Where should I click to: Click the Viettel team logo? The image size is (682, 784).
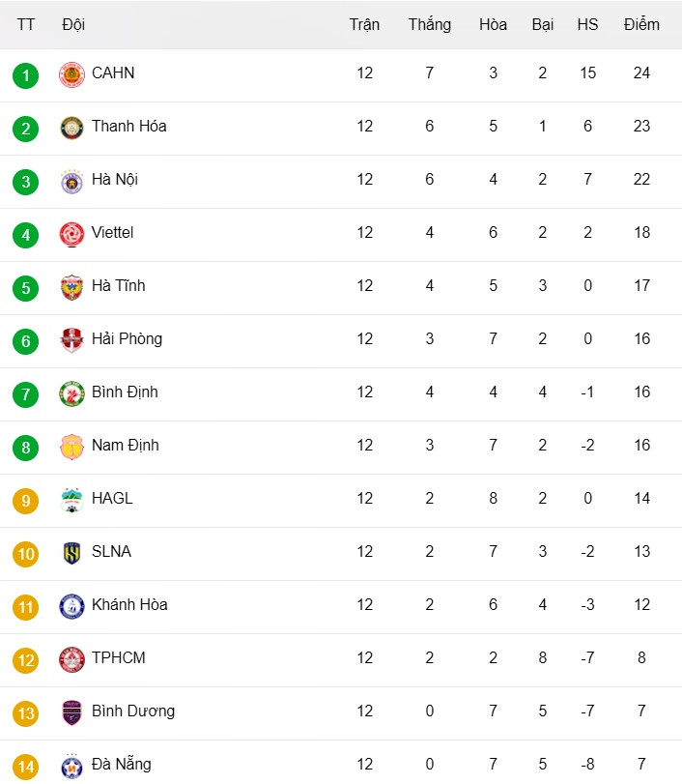tap(71, 234)
